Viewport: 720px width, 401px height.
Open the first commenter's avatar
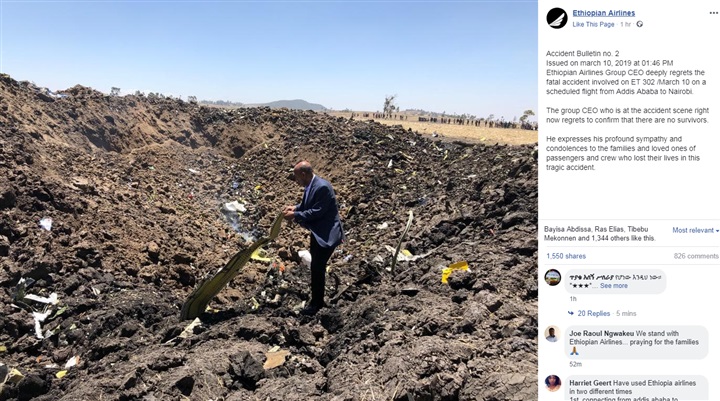coord(552,277)
